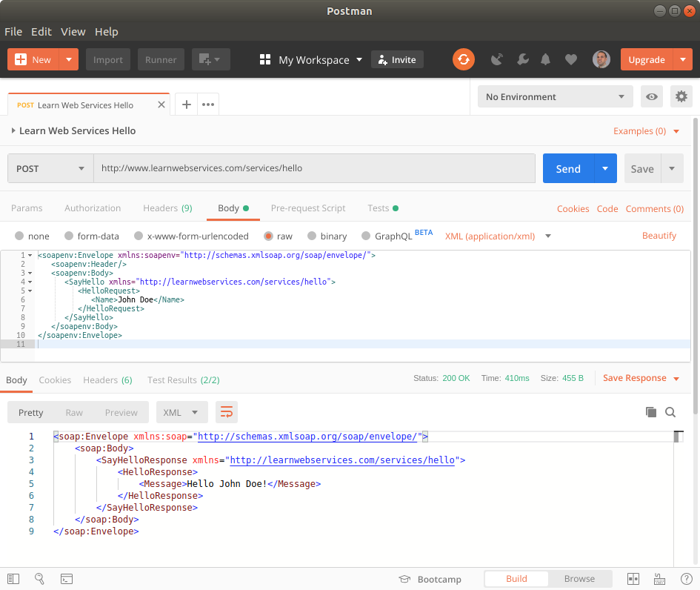This screenshot has width=700, height=590.
Task: Open the Upgrade dropdown arrow
Action: [x=682, y=59]
